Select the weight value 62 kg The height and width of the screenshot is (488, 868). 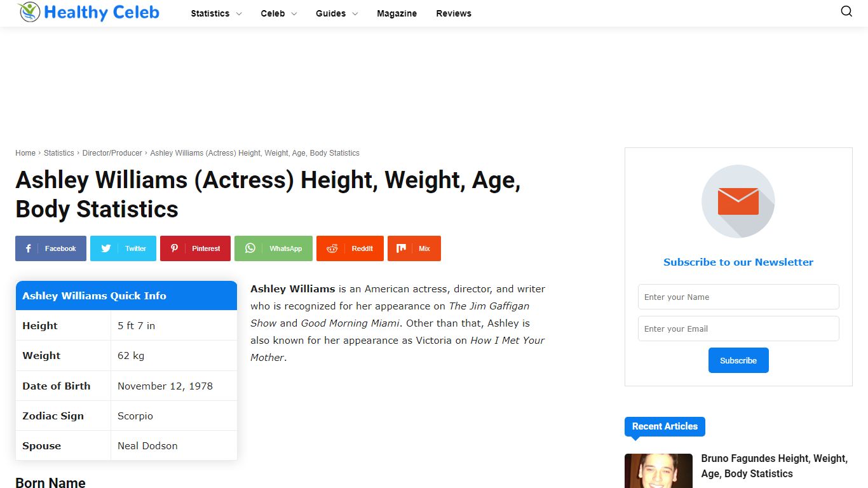pyautogui.click(x=131, y=355)
